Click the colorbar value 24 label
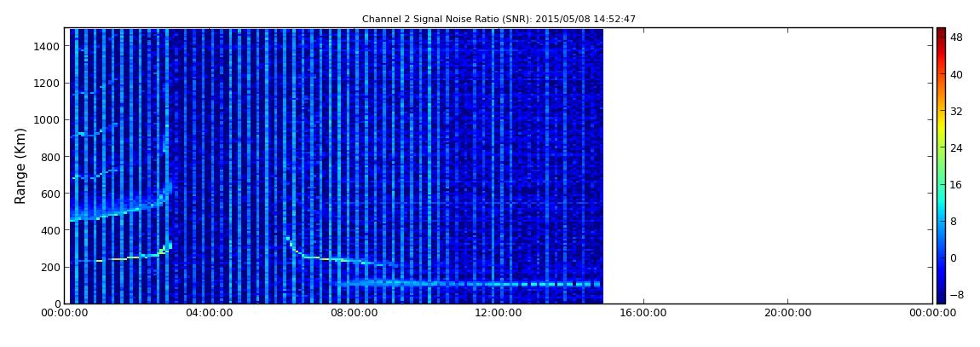980x347 pixels. click(x=956, y=148)
